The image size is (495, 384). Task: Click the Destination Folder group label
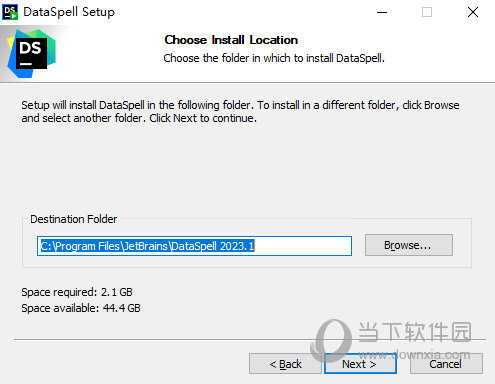[74, 219]
